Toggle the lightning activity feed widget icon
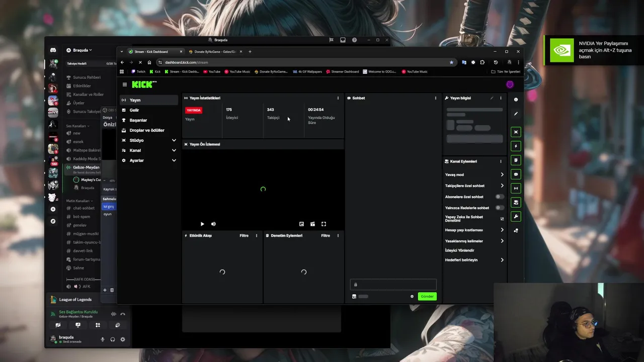 click(x=516, y=146)
